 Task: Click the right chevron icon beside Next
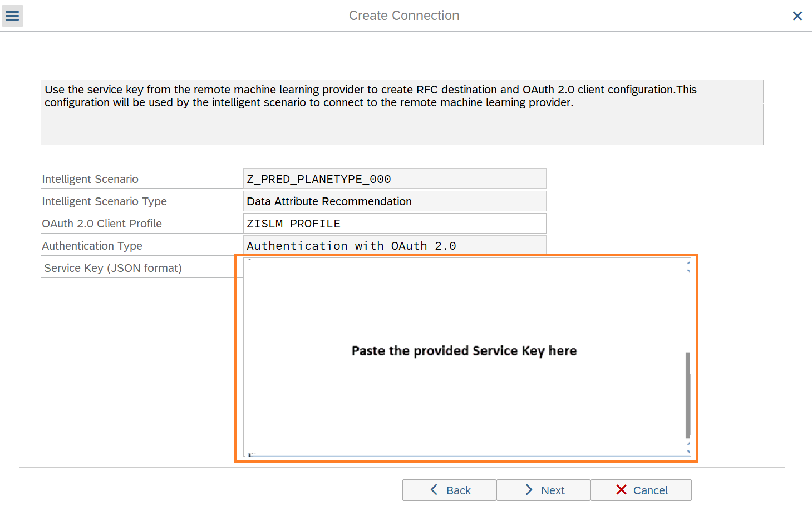click(x=529, y=490)
